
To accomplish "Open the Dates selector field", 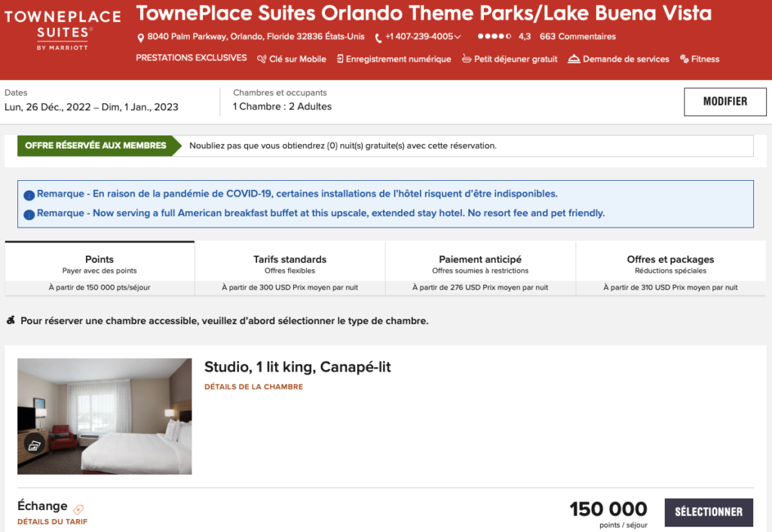I will (x=91, y=100).
